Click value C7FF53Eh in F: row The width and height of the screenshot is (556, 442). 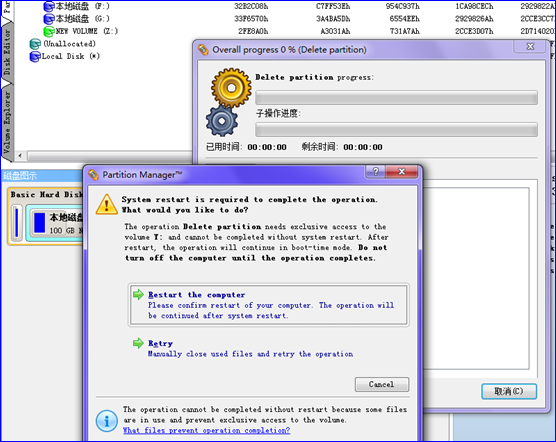(x=333, y=6)
